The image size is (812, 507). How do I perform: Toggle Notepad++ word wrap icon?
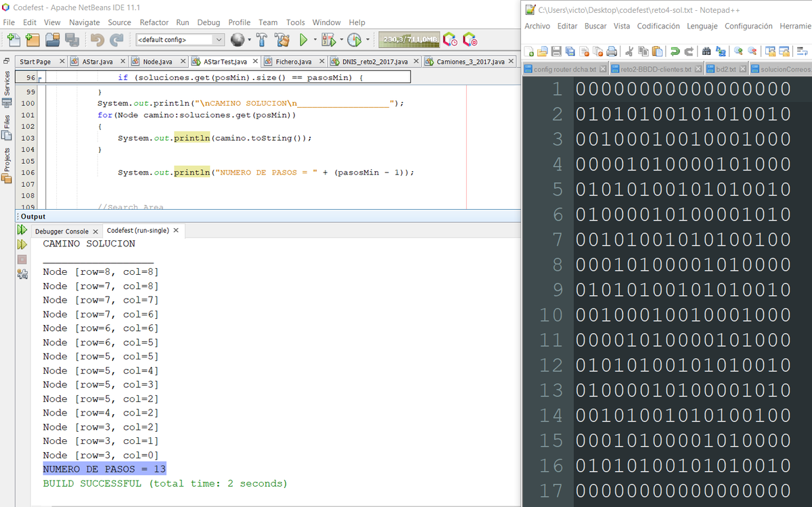(802, 51)
